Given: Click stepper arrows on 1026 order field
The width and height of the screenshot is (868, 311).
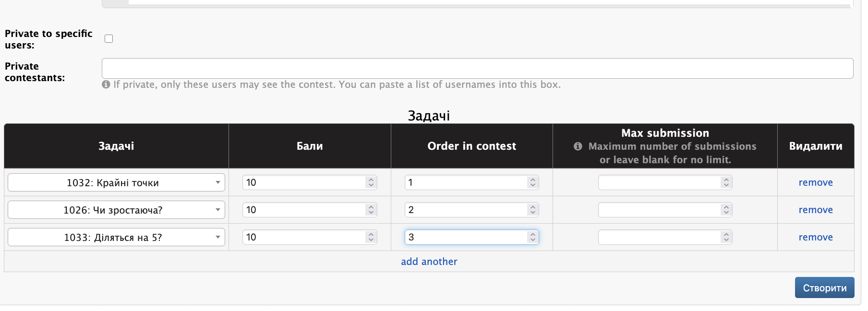Looking at the screenshot, I should point(532,210).
